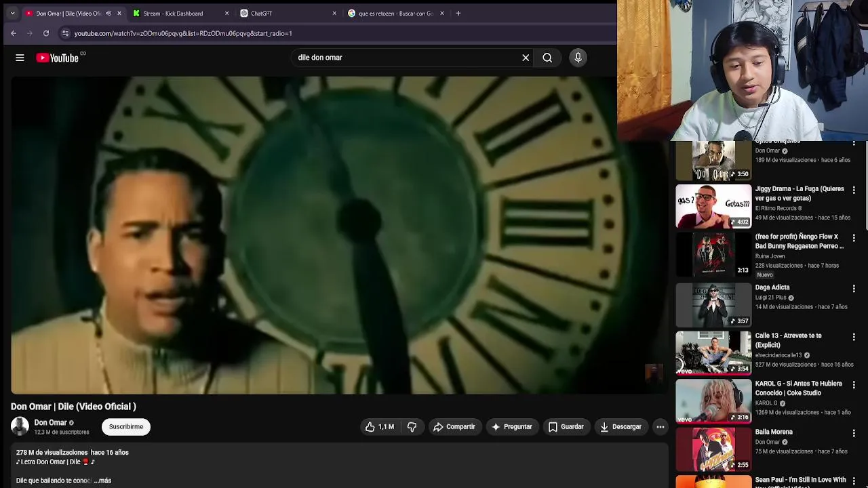Close the ChatGPT tab

334,13
